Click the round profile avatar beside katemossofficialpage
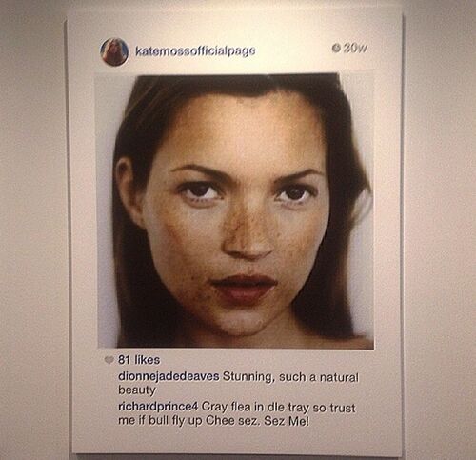This screenshot has height=460, width=476. (x=114, y=51)
